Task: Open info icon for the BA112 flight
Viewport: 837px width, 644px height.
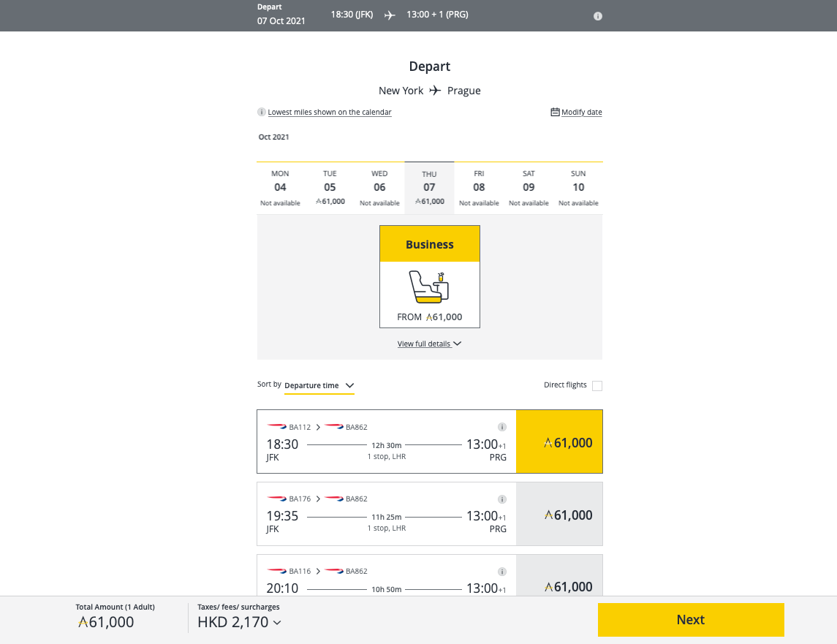Action: (x=501, y=427)
